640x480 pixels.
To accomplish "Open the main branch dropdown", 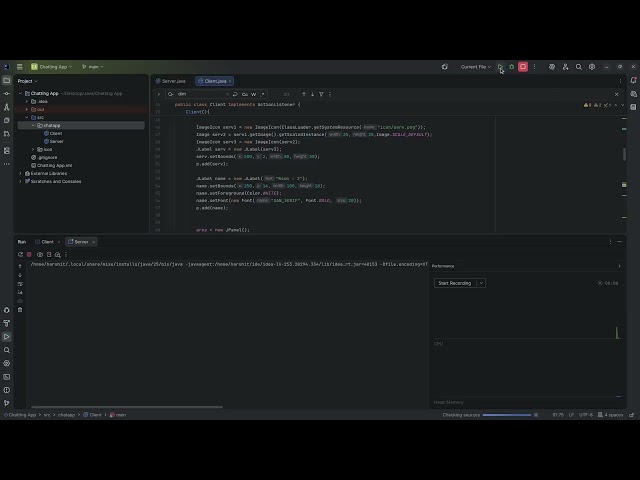I will point(92,67).
